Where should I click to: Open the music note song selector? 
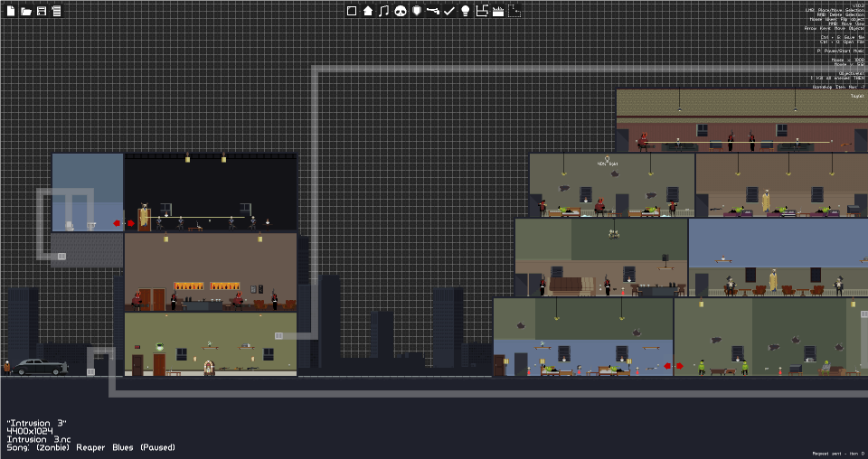[383, 11]
